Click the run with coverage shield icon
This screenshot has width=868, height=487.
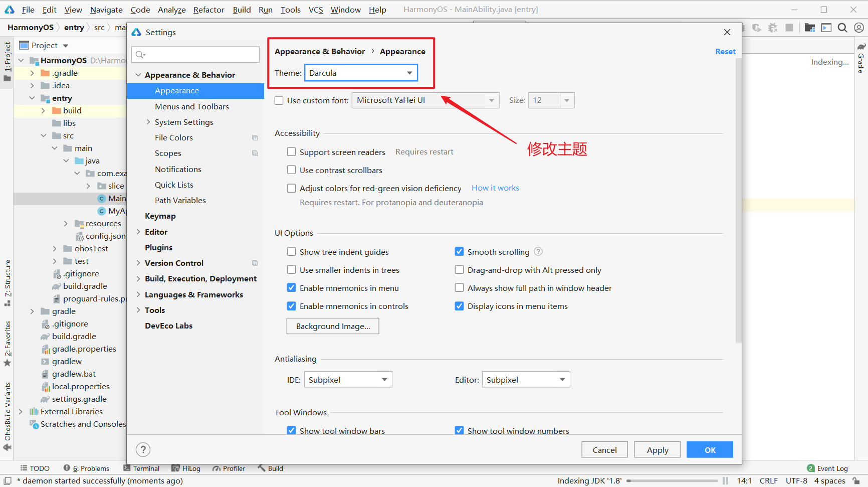coord(757,28)
